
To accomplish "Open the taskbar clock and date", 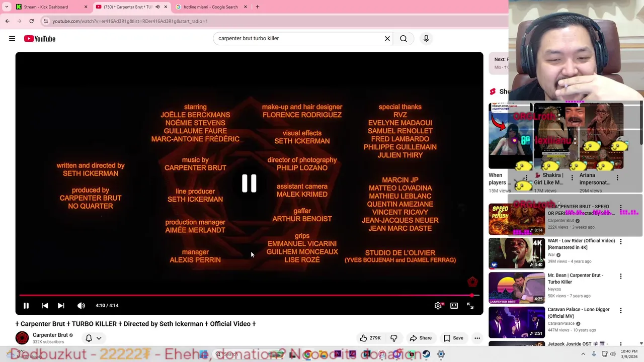I will tap(629, 354).
